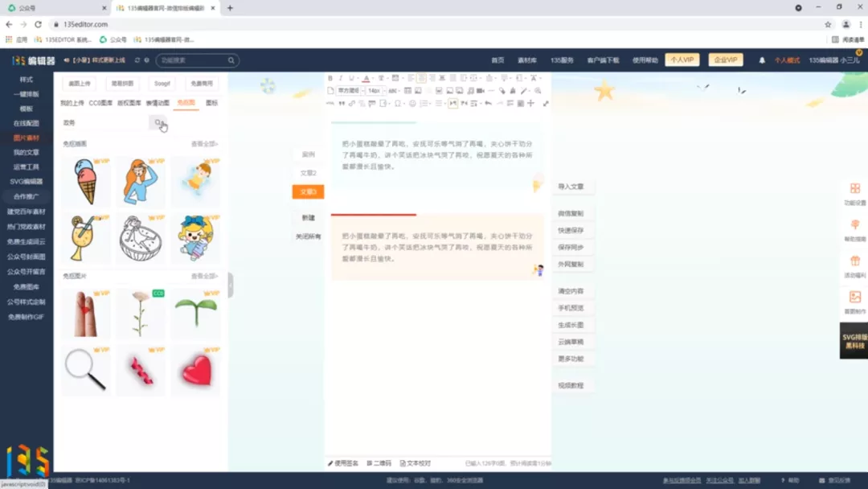Select 文章2 document tab

(x=309, y=174)
